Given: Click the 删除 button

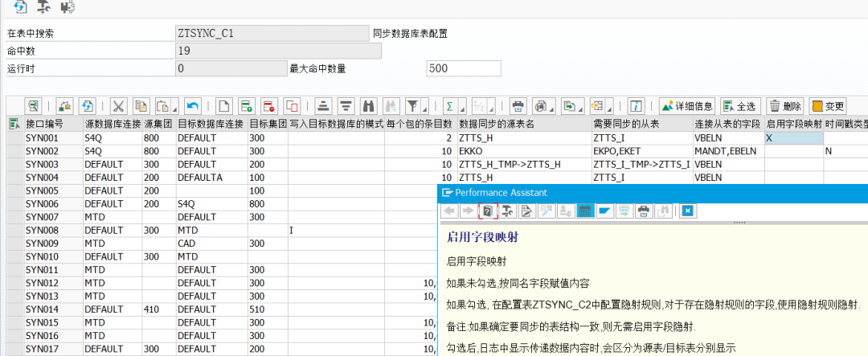Looking at the screenshot, I should (784, 106).
